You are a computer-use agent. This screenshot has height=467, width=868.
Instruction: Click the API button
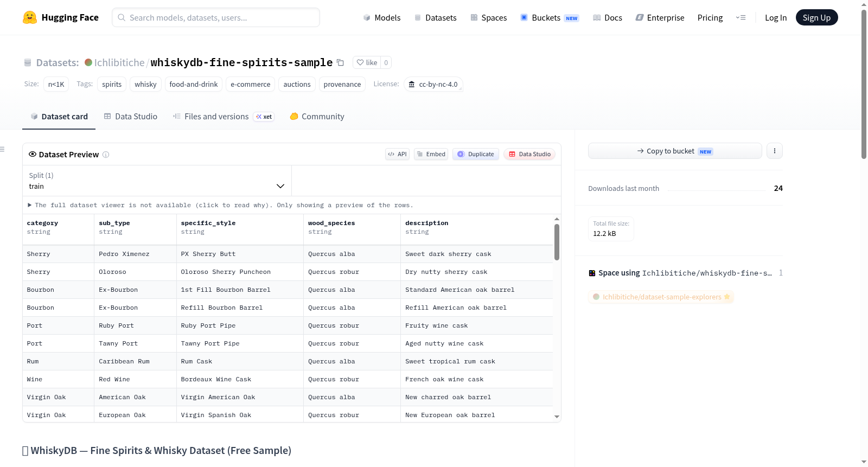(x=397, y=154)
